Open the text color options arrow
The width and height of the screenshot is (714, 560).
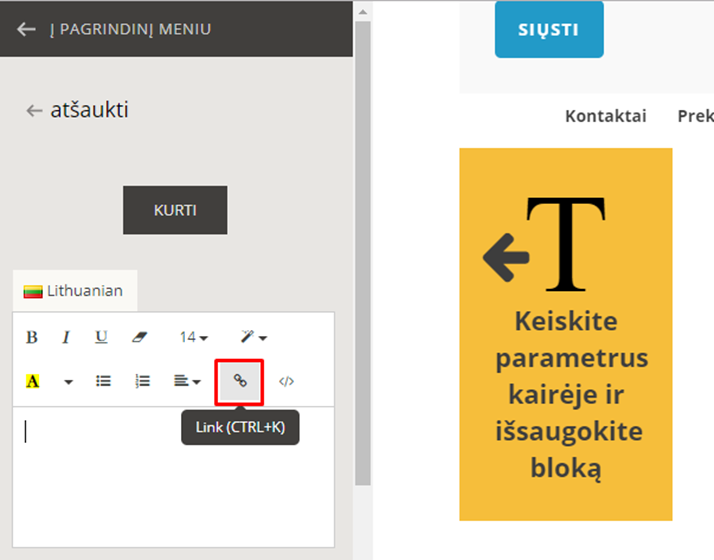coord(68,382)
